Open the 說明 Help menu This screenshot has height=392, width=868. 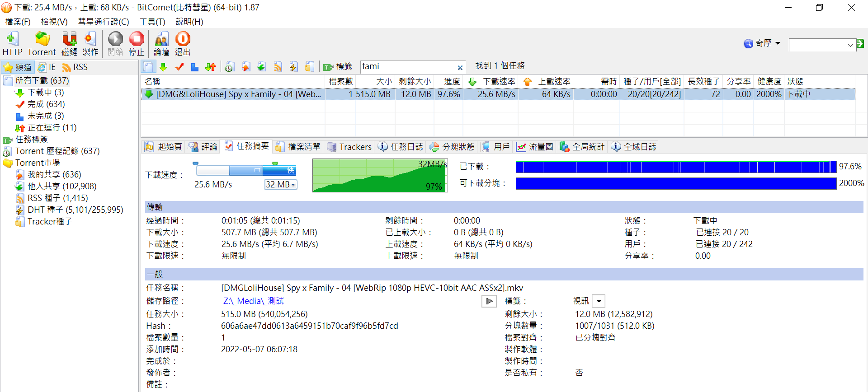pyautogui.click(x=189, y=22)
